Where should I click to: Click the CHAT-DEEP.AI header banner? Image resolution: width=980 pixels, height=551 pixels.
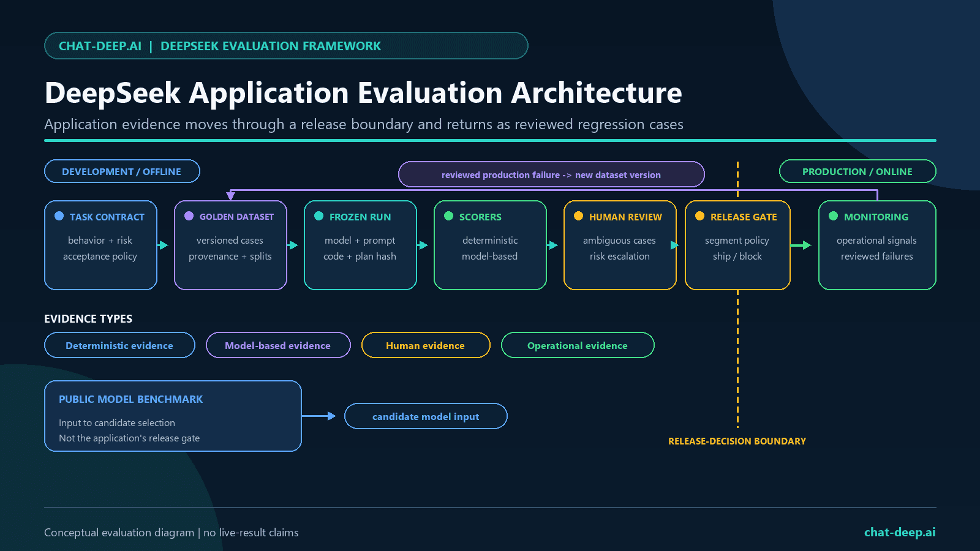(x=286, y=46)
